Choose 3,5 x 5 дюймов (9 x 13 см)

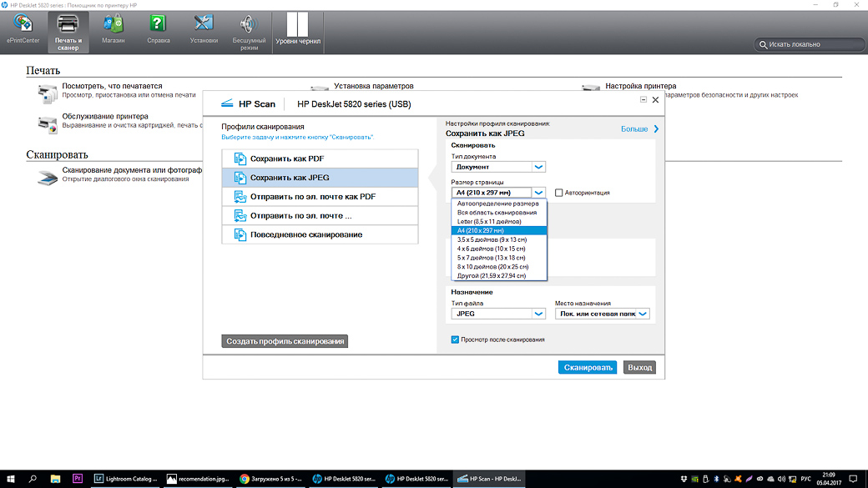(x=499, y=239)
